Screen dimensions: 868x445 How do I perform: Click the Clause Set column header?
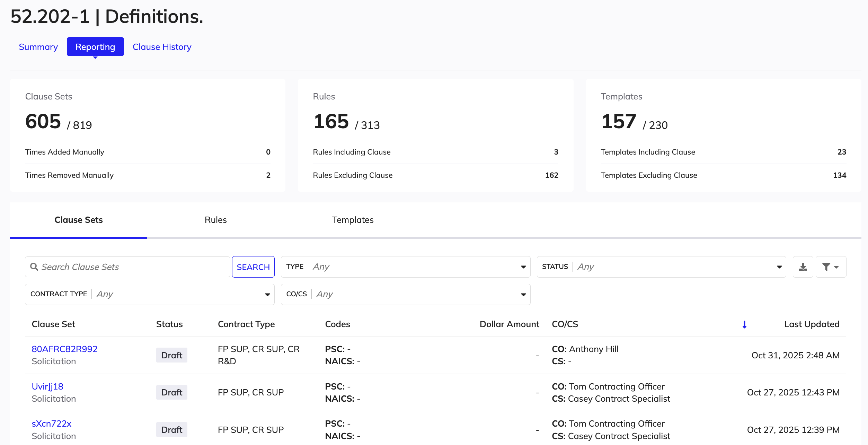coord(53,324)
